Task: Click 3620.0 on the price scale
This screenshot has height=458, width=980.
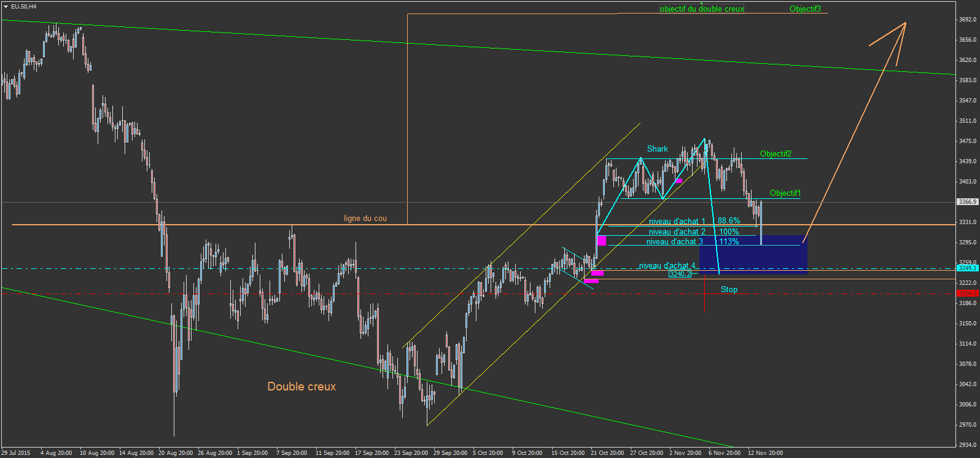Action: 968,60
